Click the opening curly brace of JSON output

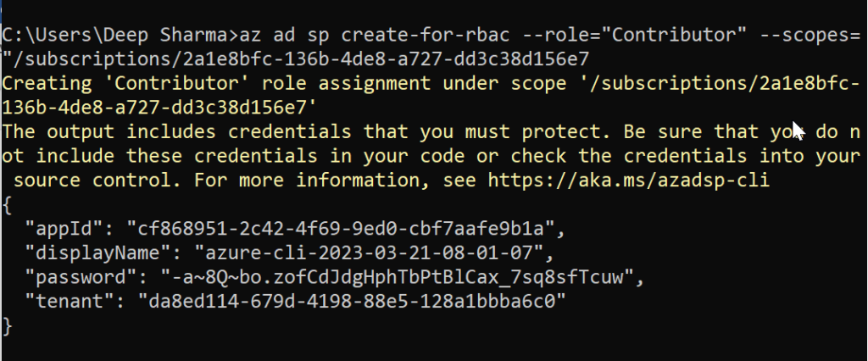[x=8, y=204]
